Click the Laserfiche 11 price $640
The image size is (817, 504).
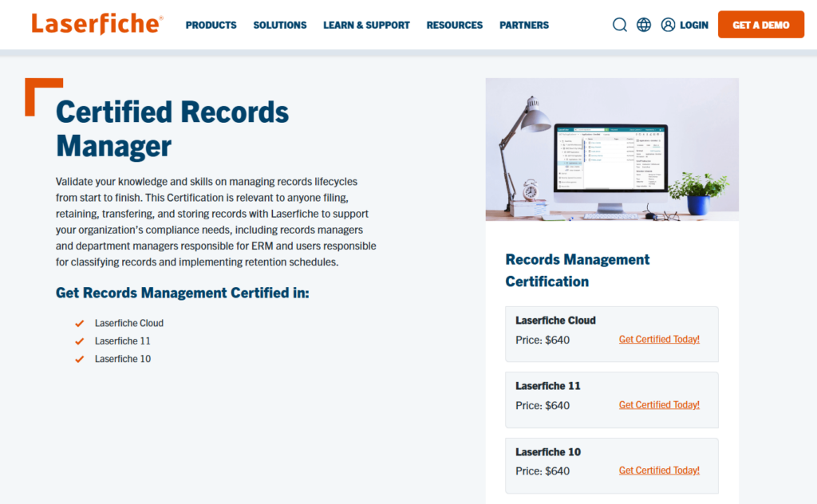tap(543, 406)
